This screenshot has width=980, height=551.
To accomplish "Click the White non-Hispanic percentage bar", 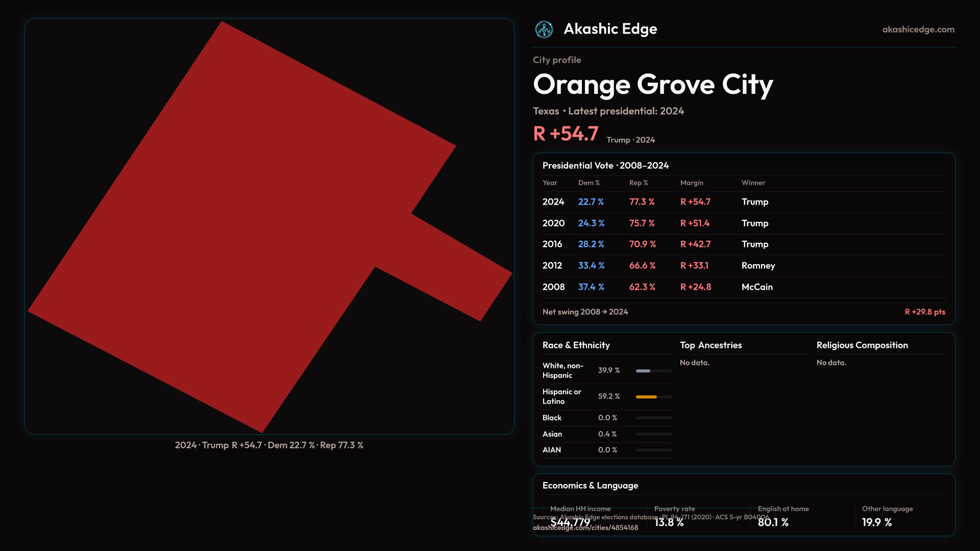I will point(644,371).
